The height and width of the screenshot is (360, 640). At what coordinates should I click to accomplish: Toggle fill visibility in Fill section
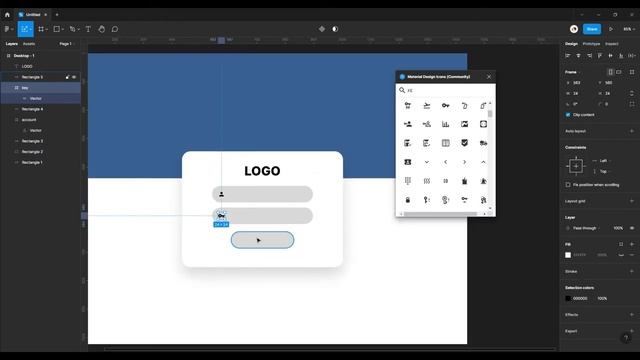(x=621, y=255)
